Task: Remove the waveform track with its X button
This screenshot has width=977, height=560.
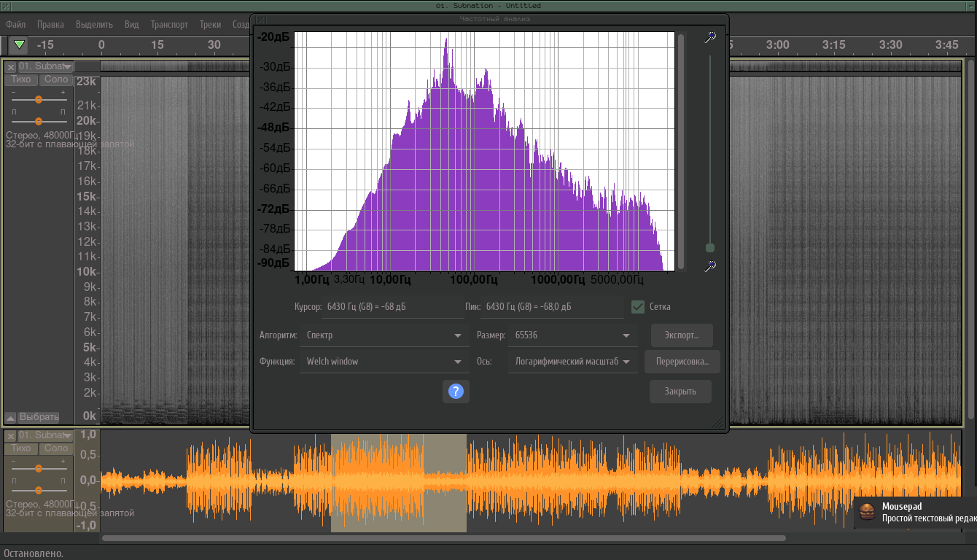Action: coord(11,436)
